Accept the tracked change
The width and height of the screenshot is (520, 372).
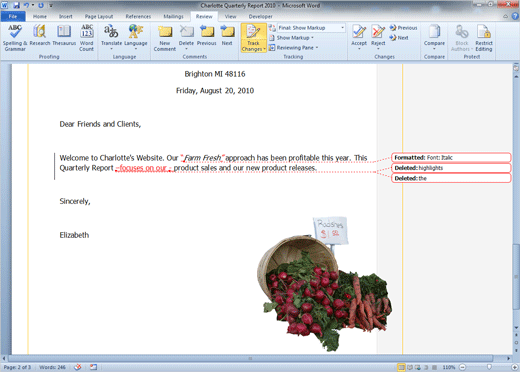pos(359,37)
